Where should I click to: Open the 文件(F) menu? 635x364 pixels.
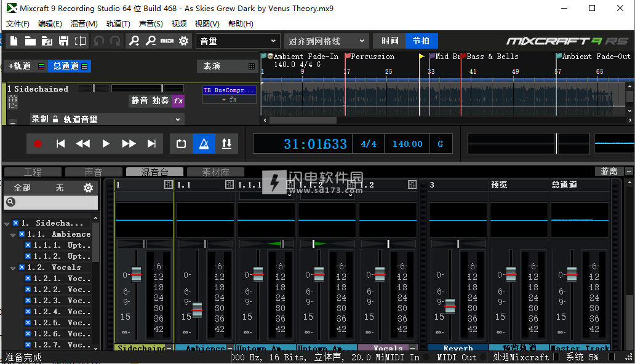18,24
